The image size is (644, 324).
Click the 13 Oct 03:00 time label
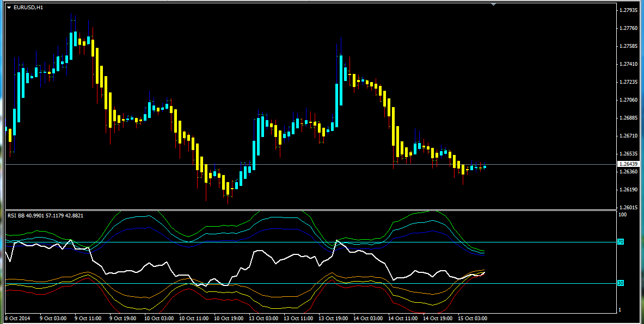pos(263,318)
